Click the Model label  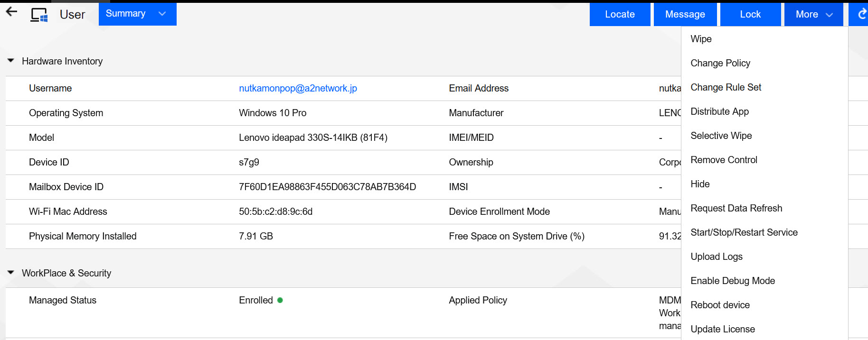41,138
